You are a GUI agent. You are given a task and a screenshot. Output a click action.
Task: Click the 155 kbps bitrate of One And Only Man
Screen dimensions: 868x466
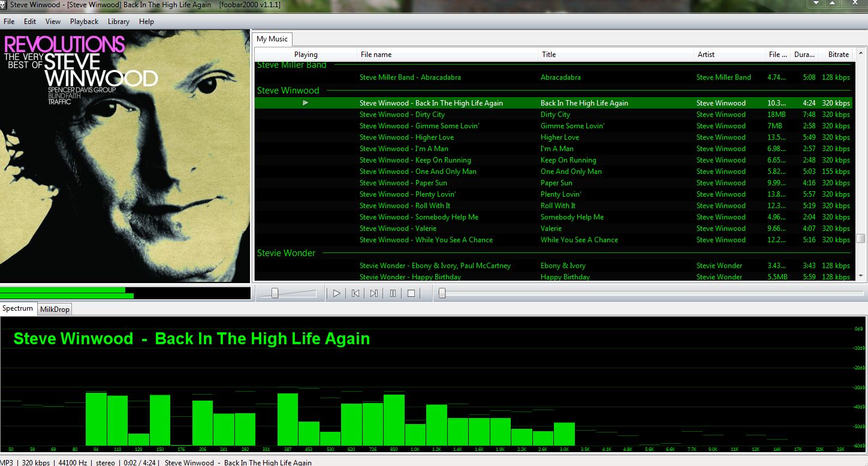pyautogui.click(x=836, y=172)
